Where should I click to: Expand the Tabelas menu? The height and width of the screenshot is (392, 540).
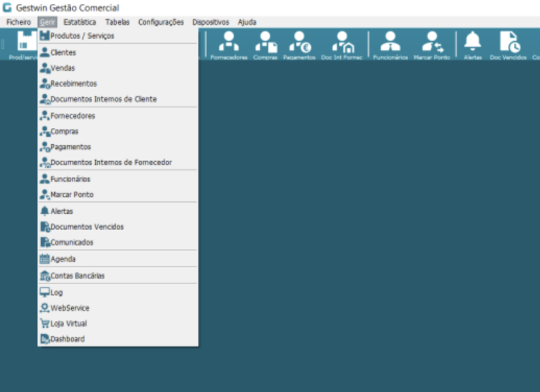(x=118, y=22)
